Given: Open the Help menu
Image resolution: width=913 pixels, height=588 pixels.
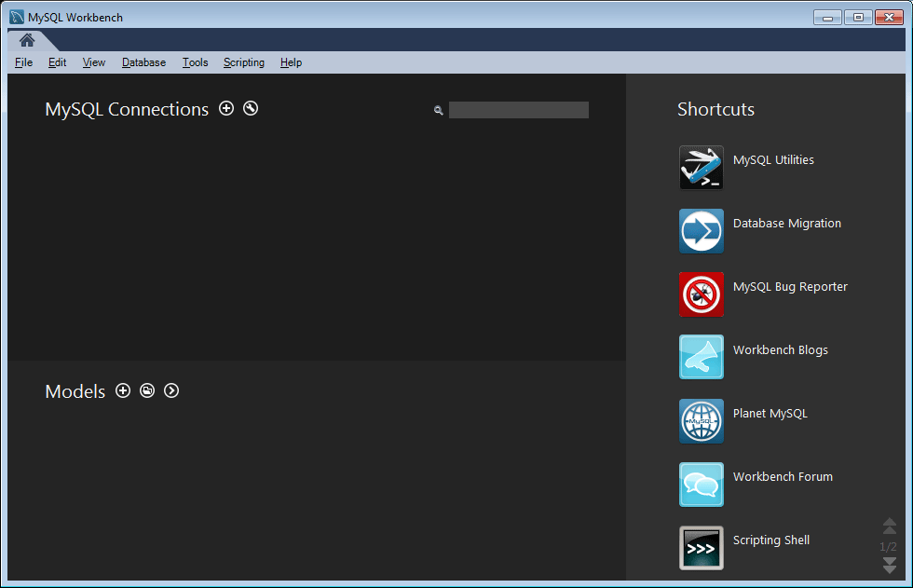Looking at the screenshot, I should [291, 62].
